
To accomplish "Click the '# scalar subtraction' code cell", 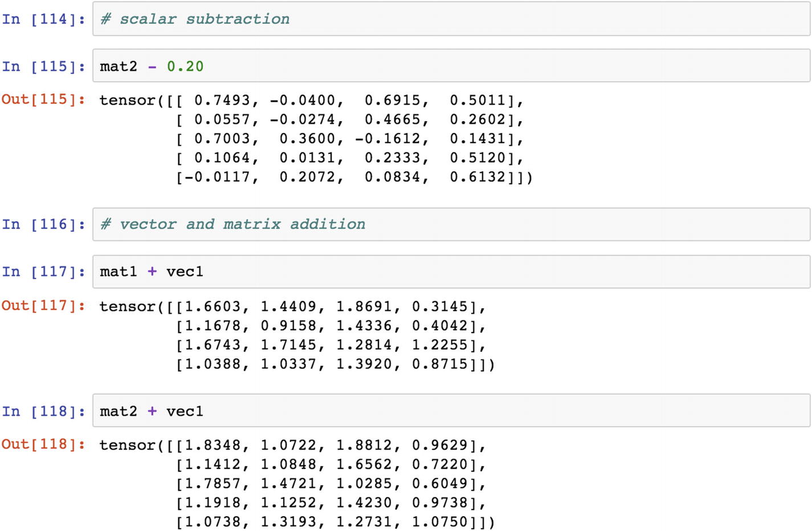I will click(x=451, y=19).
